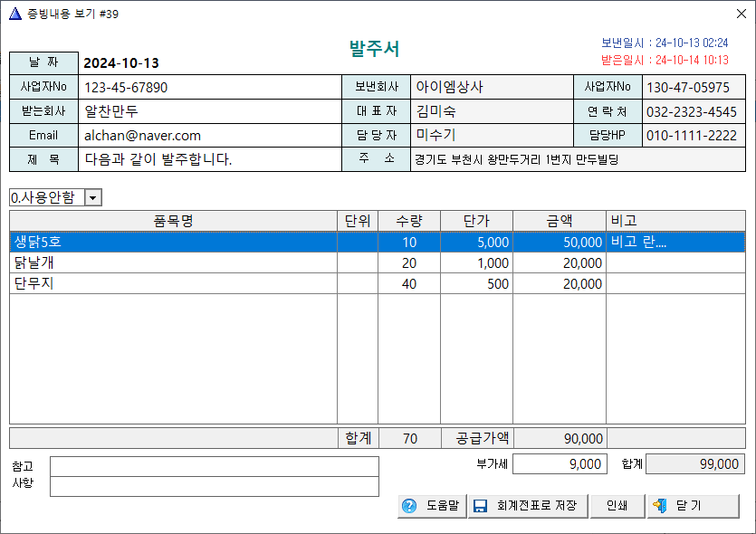Click the date value 2024-10-13
Screen dimensions: 756x534
click(121, 63)
